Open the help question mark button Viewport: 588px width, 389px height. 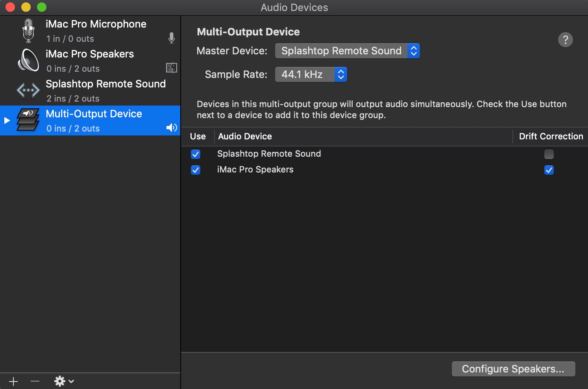click(x=566, y=39)
